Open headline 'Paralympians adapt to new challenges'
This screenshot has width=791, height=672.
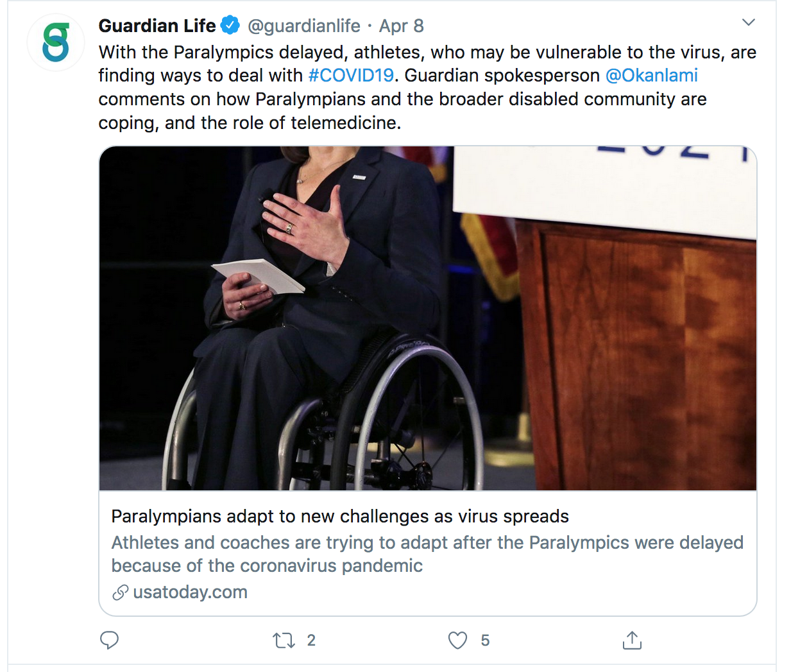(x=340, y=516)
